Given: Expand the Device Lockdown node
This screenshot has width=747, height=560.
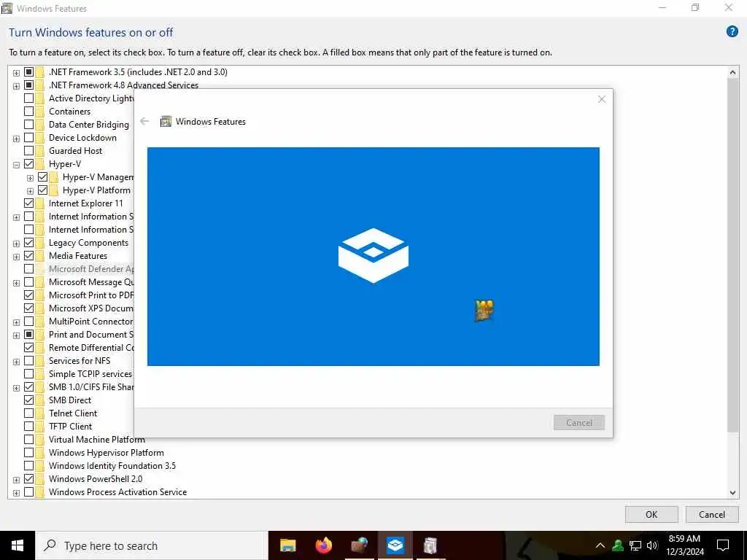Looking at the screenshot, I should (16, 139).
